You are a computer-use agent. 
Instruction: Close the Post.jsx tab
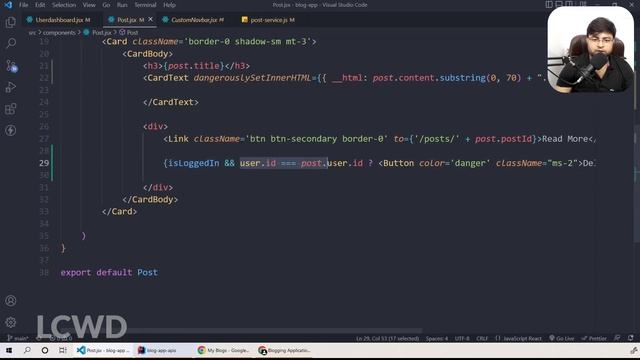pyautogui.click(x=151, y=19)
